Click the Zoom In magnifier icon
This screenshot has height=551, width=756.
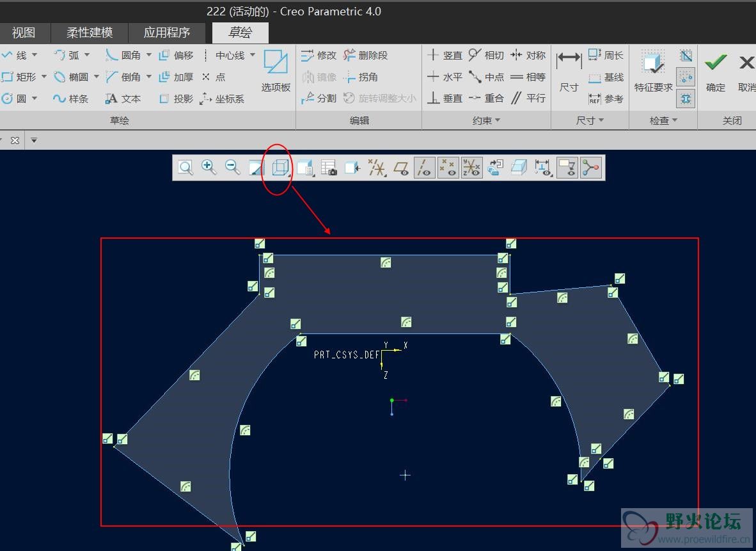tap(209, 168)
